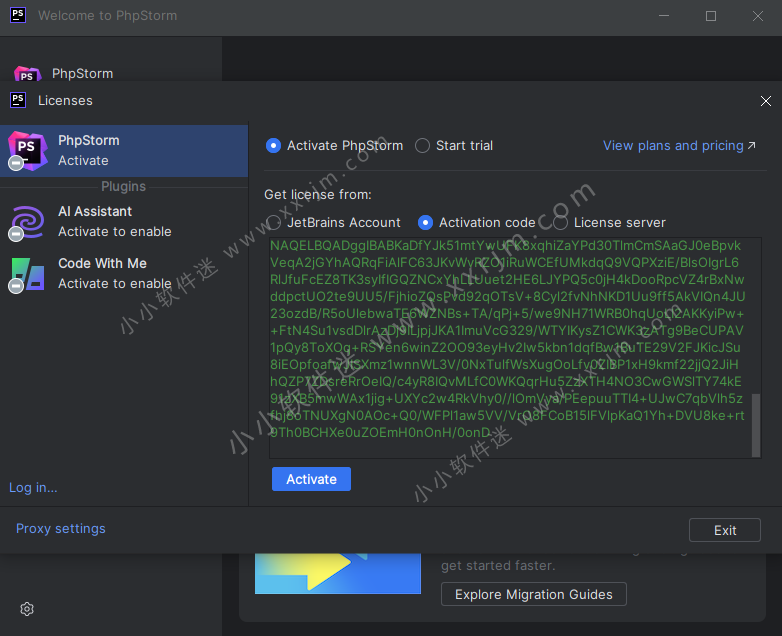Choose the Start trial option

[422, 146]
